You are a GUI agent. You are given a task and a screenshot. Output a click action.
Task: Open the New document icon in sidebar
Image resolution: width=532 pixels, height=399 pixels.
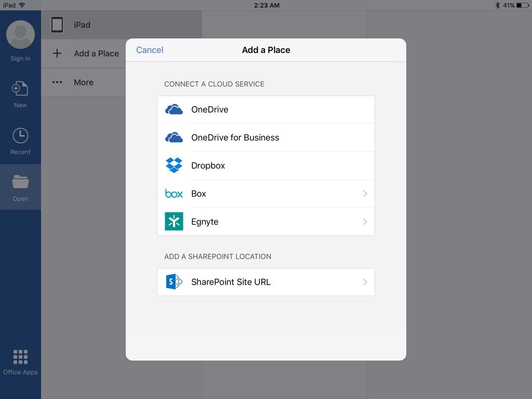pos(20,88)
